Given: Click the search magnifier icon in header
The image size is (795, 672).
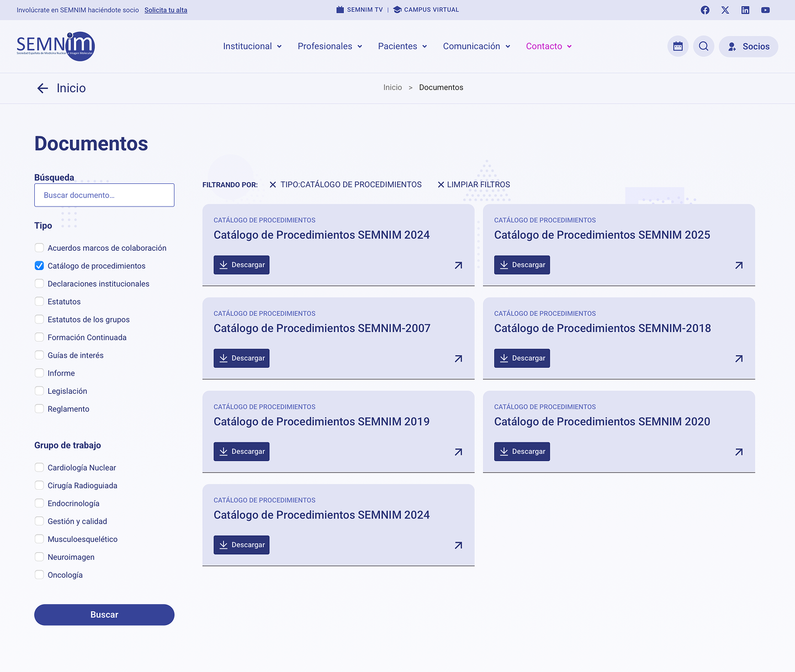Looking at the screenshot, I should [703, 46].
